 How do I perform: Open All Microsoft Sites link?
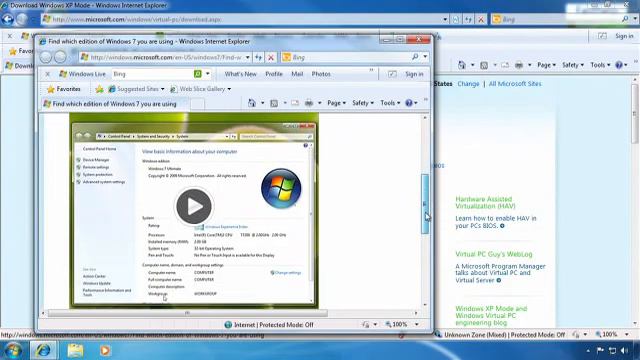(515, 84)
